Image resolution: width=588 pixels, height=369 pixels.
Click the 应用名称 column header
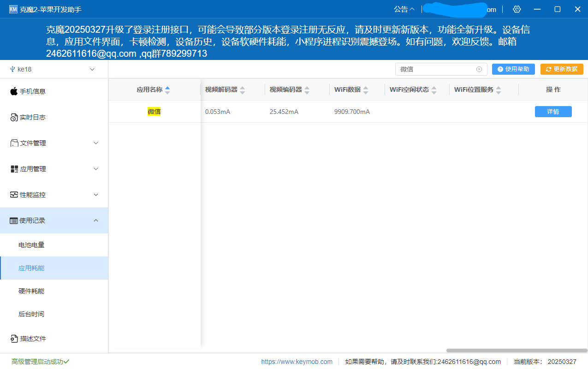[149, 89]
